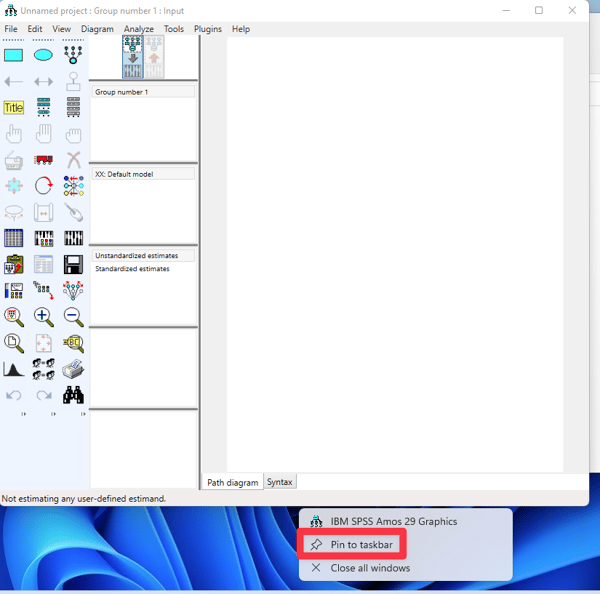Image resolution: width=600 pixels, height=594 pixels.
Task: Select the single-headed path arrow tool
Action: click(13, 82)
